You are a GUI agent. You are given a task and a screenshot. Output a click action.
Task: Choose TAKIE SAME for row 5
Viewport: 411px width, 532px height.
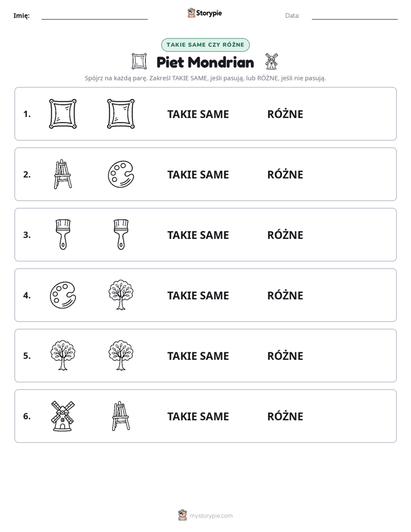(x=198, y=356)
